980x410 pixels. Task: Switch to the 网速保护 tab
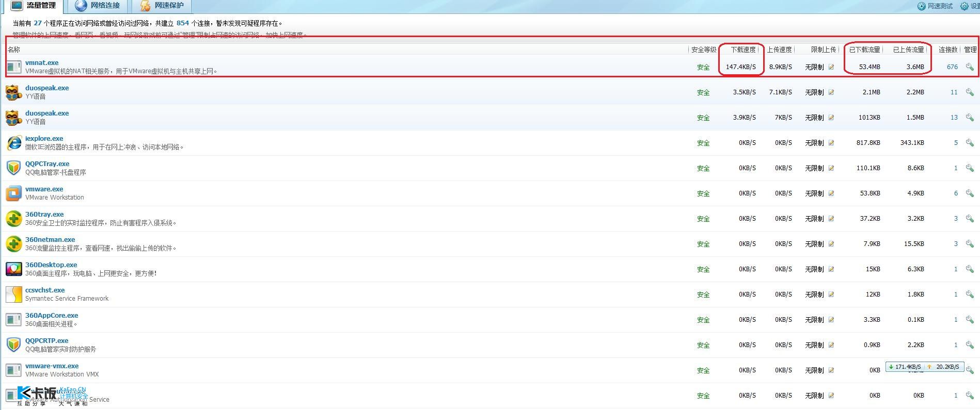[x=162, y=6]
